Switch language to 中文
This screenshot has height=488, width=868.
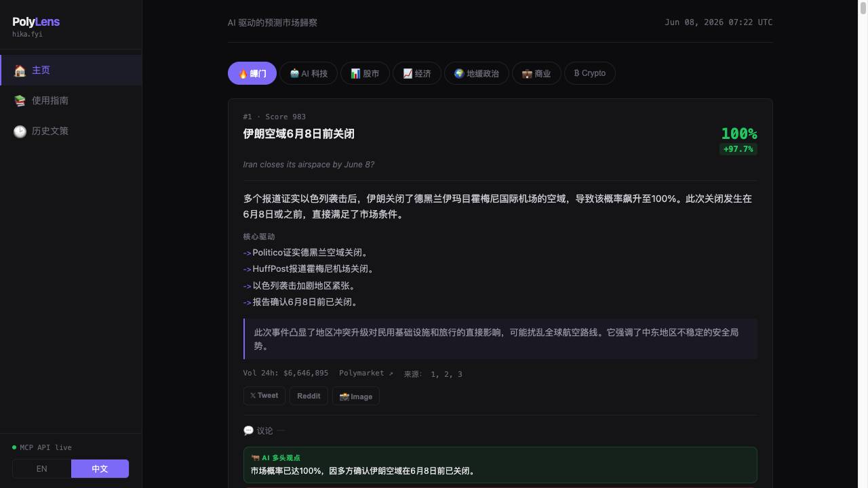(x=100, y=469)
